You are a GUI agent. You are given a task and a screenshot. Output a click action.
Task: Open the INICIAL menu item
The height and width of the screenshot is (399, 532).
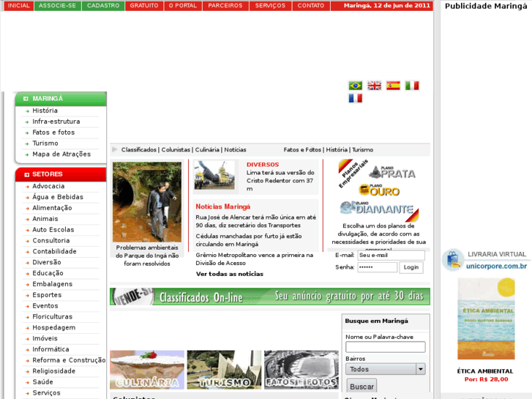pos(19,5)
